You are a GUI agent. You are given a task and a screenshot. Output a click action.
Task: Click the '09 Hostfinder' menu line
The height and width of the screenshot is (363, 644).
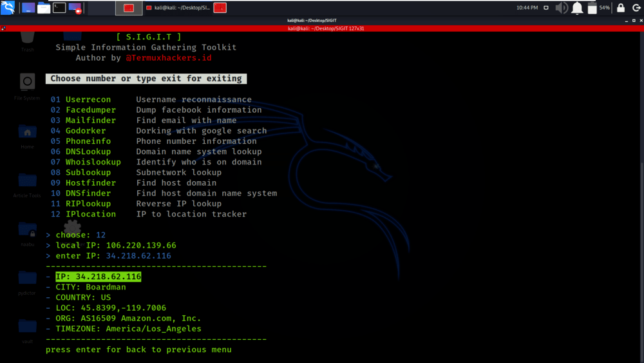tap(133, 182)
